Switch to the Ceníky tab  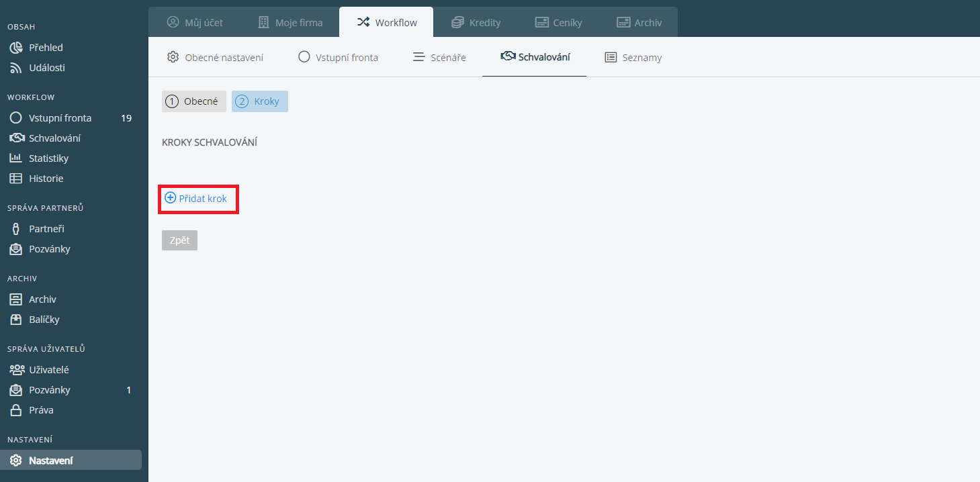558,22
